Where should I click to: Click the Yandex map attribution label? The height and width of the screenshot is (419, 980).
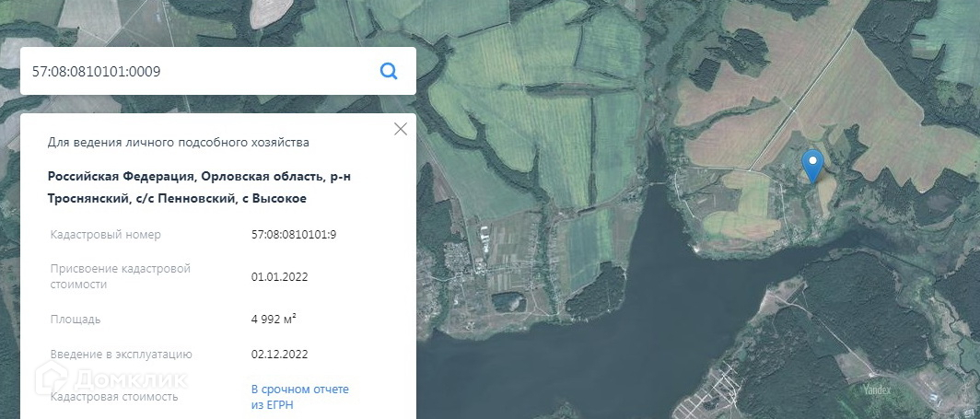pyautogui.click(x=876, y=390)
